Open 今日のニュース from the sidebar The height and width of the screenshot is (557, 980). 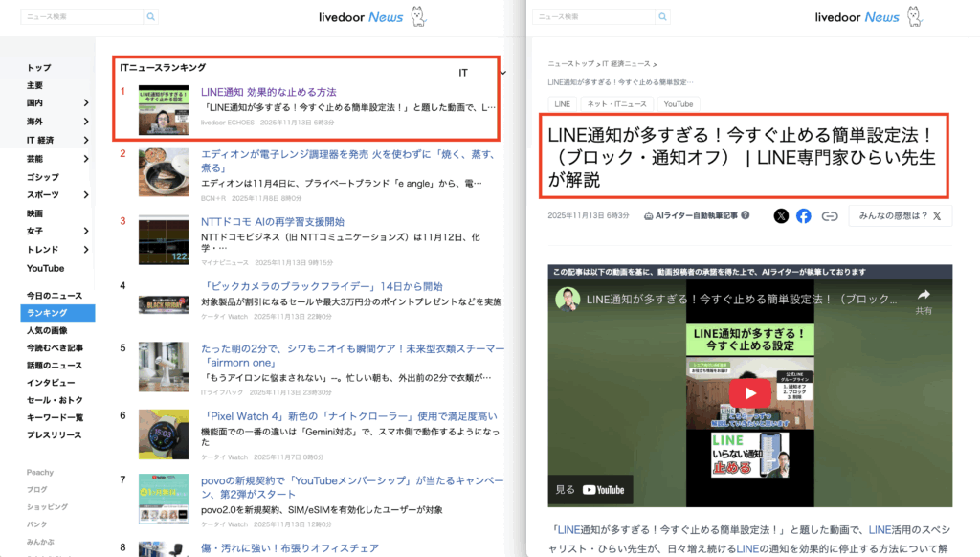tap(56, 295)
